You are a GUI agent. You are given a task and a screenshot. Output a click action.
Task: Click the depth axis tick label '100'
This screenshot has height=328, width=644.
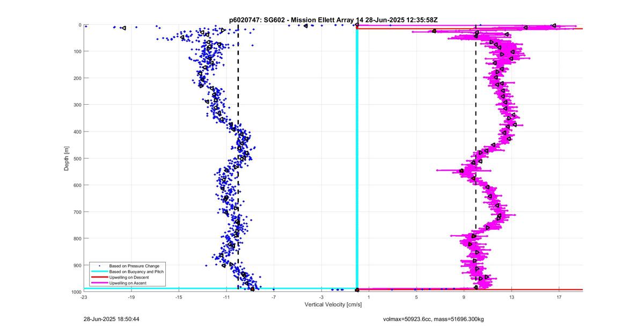(77, 52)
